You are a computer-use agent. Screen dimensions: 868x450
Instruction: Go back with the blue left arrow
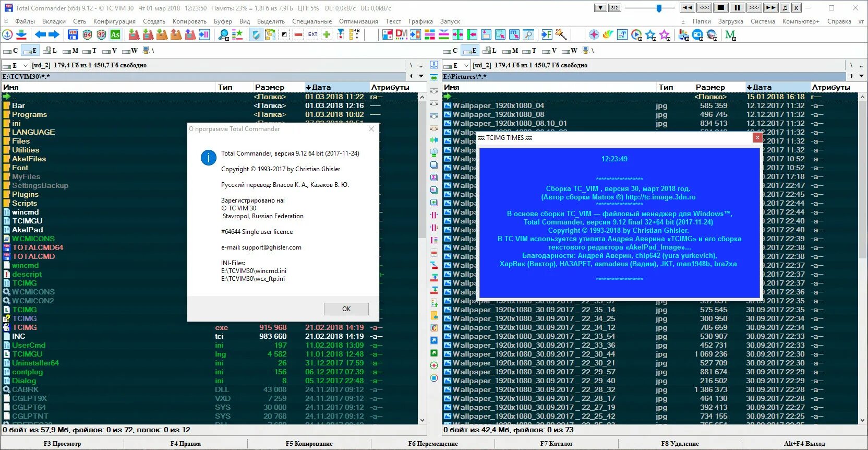pos(40,35)
